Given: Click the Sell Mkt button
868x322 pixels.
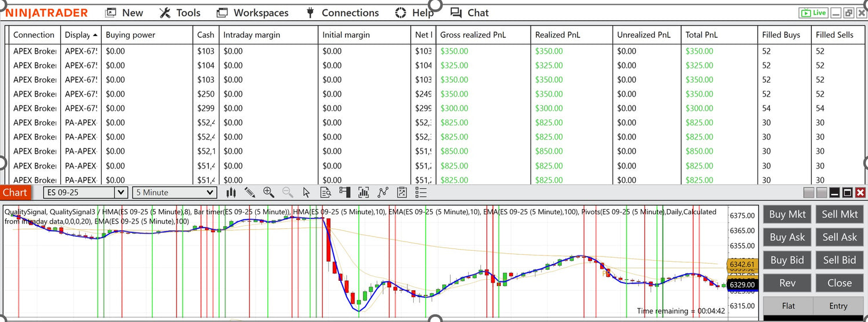Looking at the screenshot, I should 840,214.
